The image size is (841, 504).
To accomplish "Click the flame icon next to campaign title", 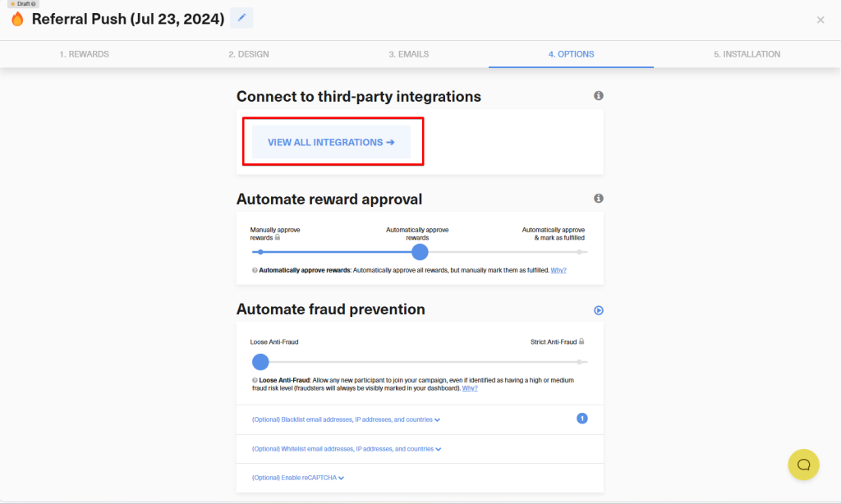I will (x=17, y=19).
